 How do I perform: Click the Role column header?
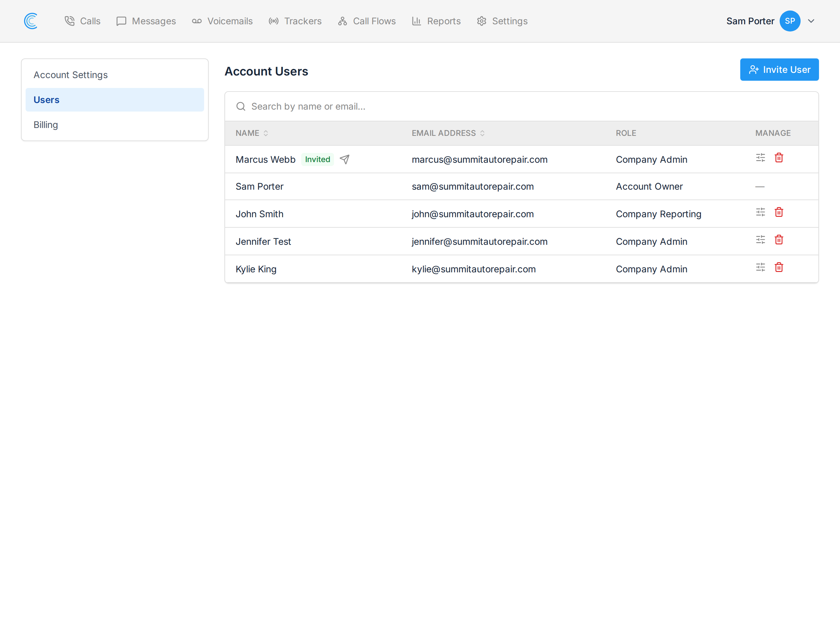tap(626, 133)
